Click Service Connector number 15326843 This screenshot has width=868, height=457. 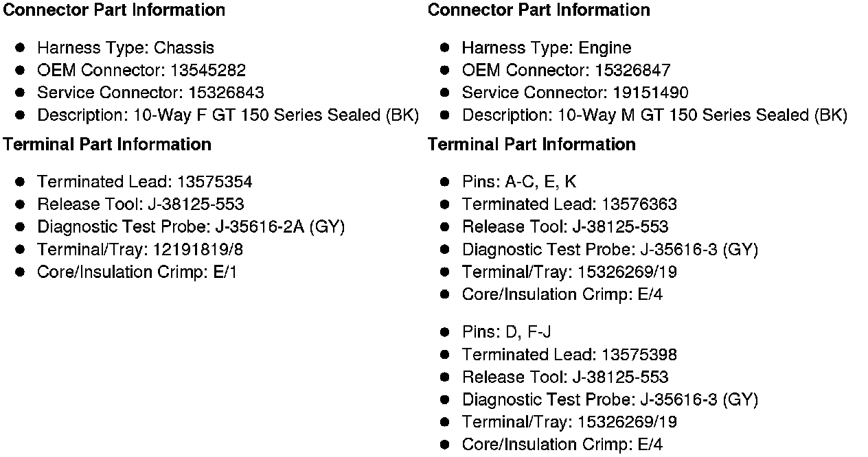click(x=226, y=93)
